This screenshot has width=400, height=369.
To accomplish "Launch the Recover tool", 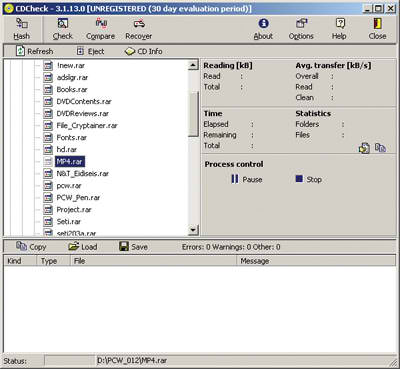I will pos(139,29).
